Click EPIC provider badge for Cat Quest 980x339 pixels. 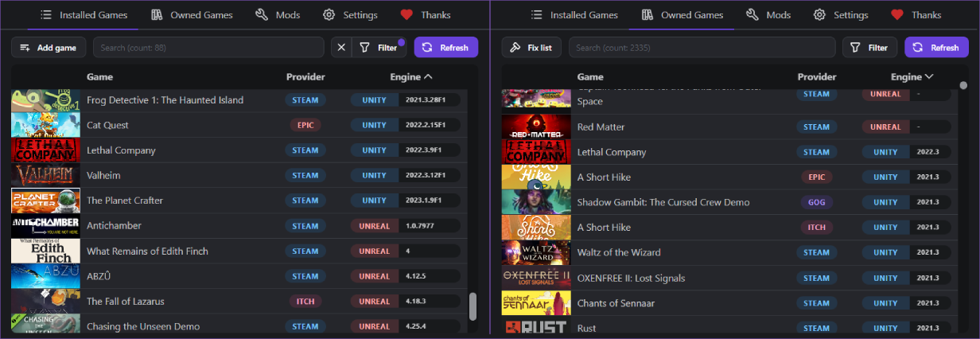click(x=305, y=125)
